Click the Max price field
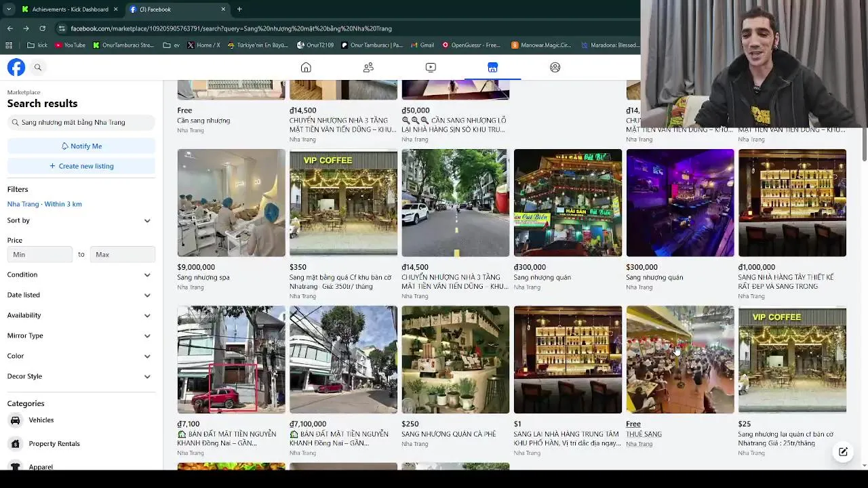 (x=123, y=254)
